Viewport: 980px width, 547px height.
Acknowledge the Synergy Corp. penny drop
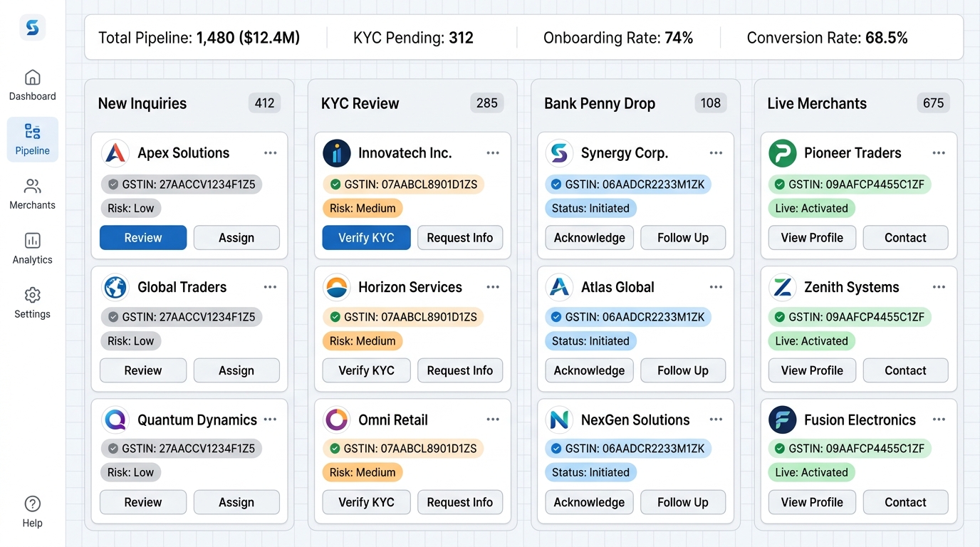point(589,238)
